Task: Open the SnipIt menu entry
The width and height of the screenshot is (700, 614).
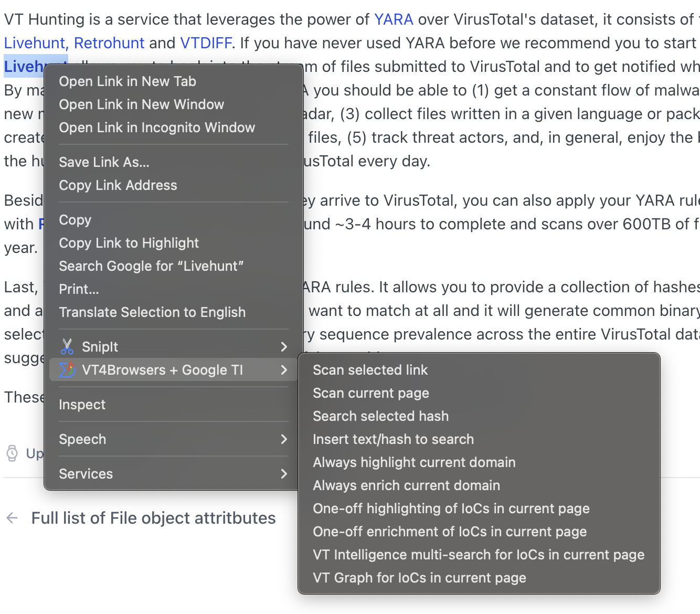Action: (174, 347)
